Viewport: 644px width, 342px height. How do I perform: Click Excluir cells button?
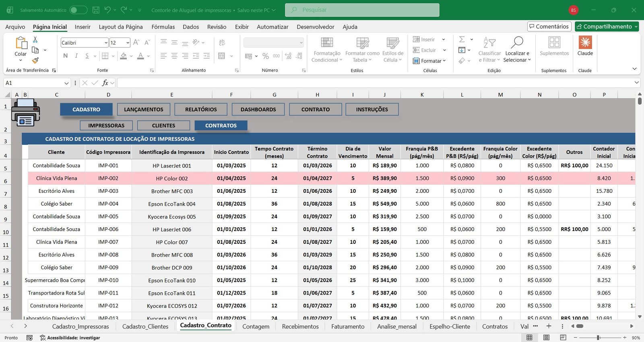click(x=424, y=50)
